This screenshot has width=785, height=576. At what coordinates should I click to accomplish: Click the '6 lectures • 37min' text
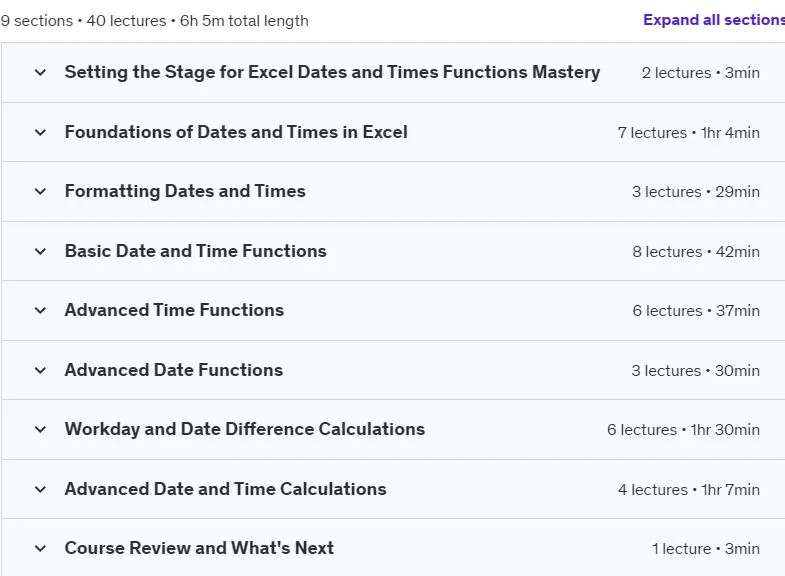[696, 311]
